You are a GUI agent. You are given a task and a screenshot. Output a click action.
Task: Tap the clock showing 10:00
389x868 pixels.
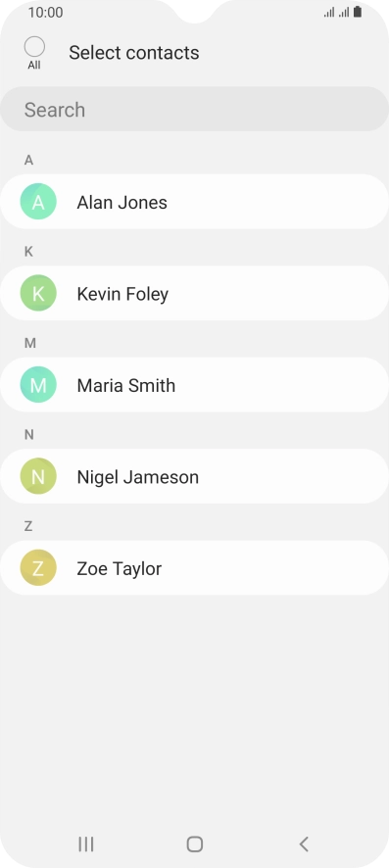[x=45, y=12]
